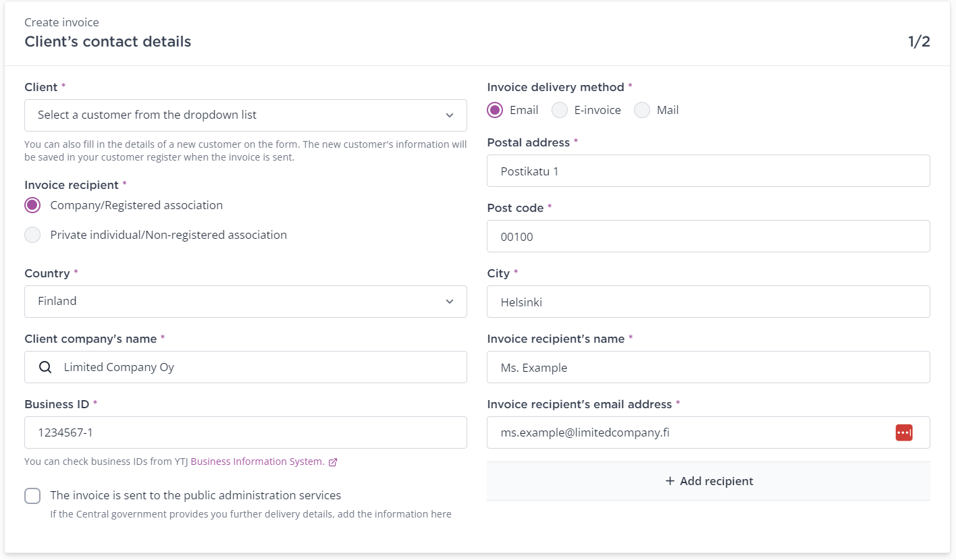Click the 1/2 step indicator
Image resolution: width=956 pixels, height=560 pixels.
coord(919,42)
